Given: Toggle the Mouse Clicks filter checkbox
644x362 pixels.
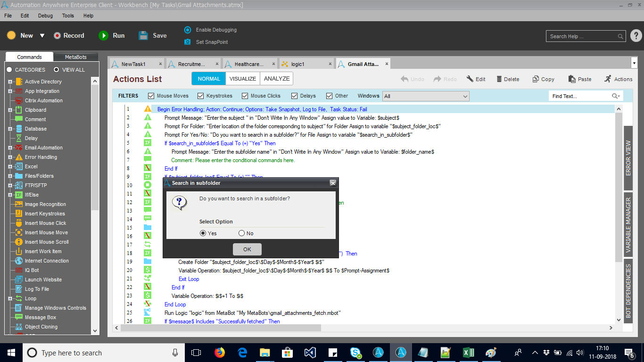Looking at the screenshot, I should tap(245, 96).
